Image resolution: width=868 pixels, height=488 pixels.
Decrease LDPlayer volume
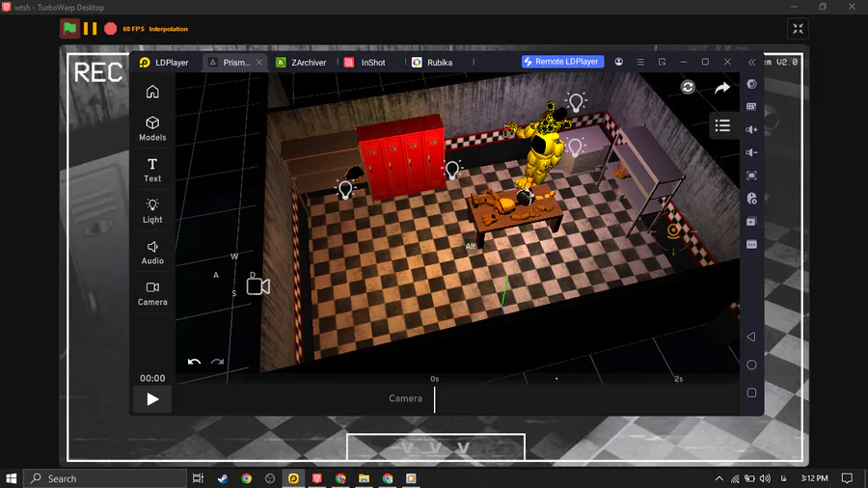click(x=751, y=152)
